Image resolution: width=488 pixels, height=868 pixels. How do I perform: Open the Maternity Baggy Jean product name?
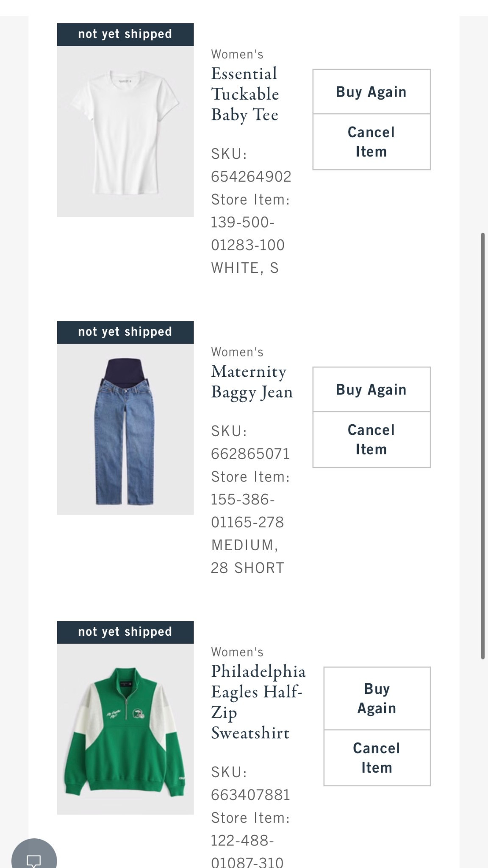coord(252,381)
